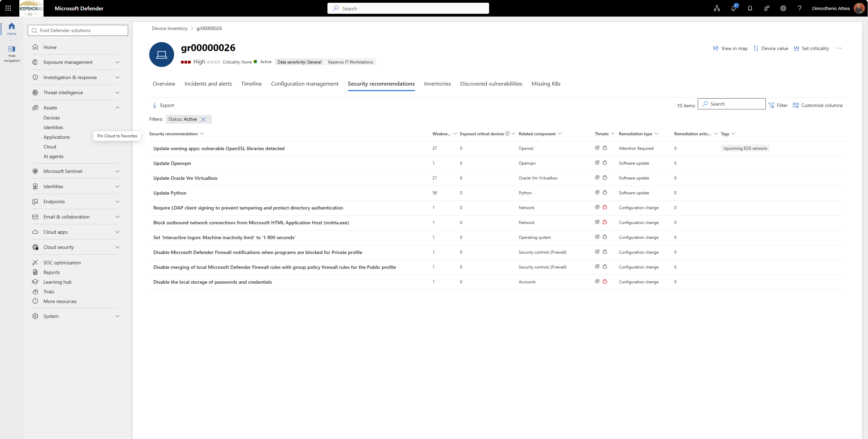Click the Kepenos logo
The height and width of the screenshot is (439, 868).
click(31, 8)
